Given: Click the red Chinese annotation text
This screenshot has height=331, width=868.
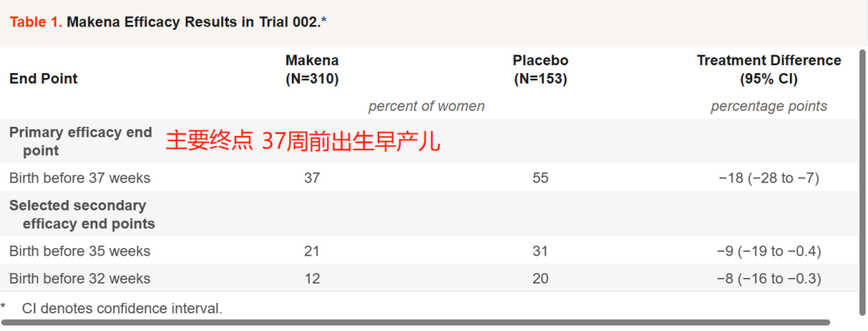Looking at the screenshot, I should (303, 141).
